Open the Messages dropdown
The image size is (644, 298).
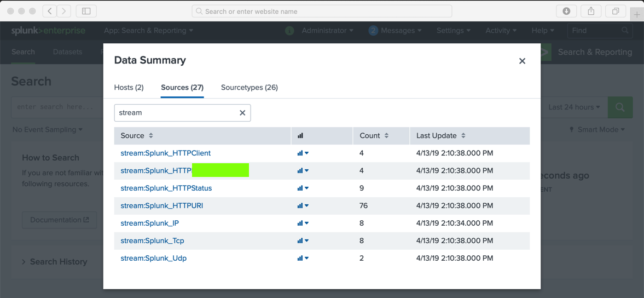coord(401,31)
